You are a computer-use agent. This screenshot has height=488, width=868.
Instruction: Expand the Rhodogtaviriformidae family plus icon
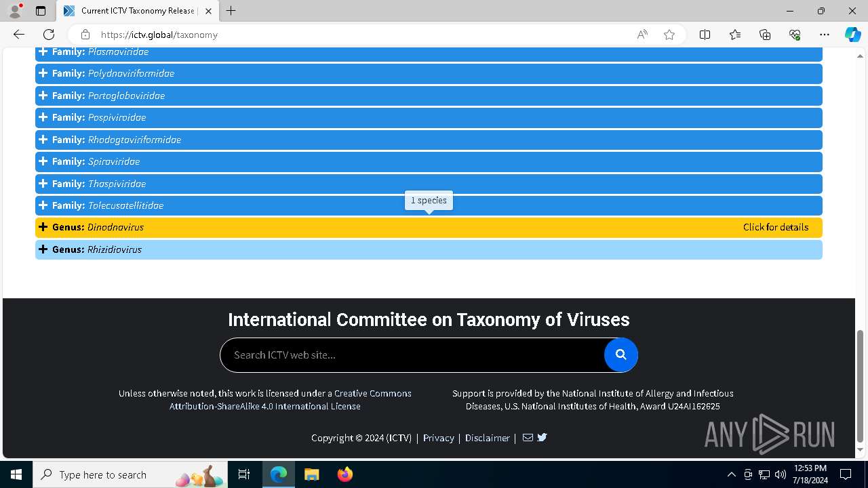pos(43,140)
